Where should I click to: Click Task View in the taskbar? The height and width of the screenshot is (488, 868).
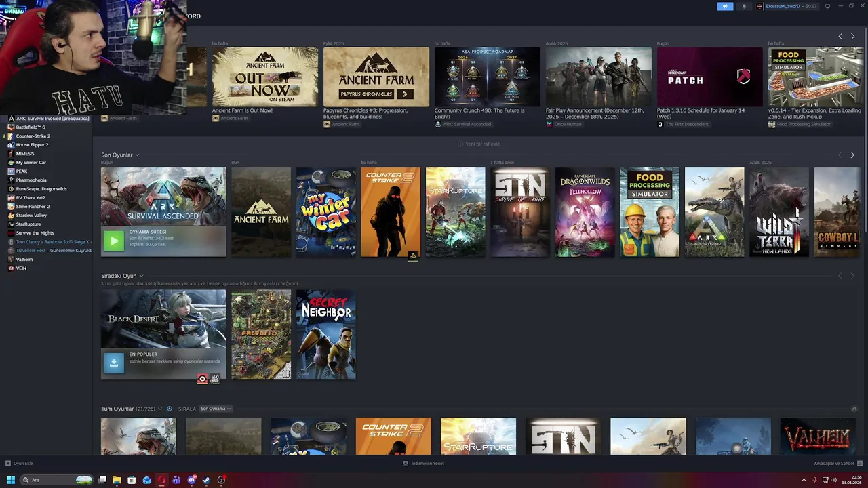[102, 480]
